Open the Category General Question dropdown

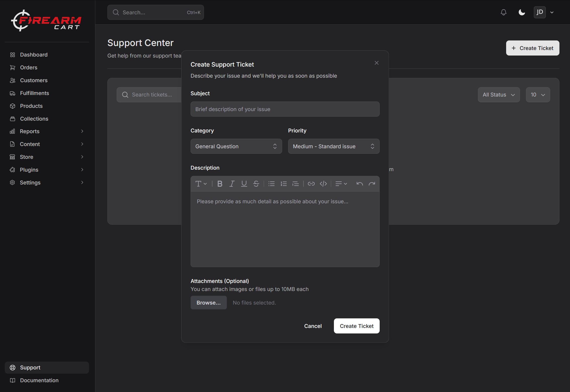click(x=236, y=146)
